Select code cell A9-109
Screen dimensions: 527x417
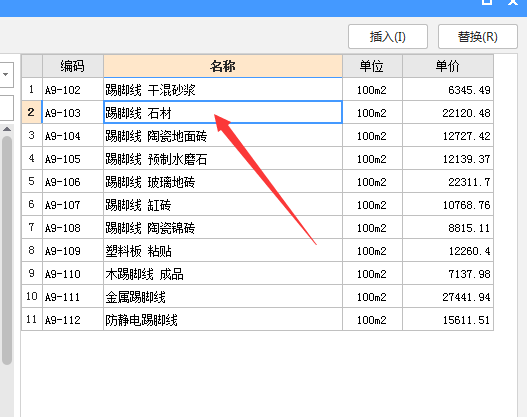point(73,251)
